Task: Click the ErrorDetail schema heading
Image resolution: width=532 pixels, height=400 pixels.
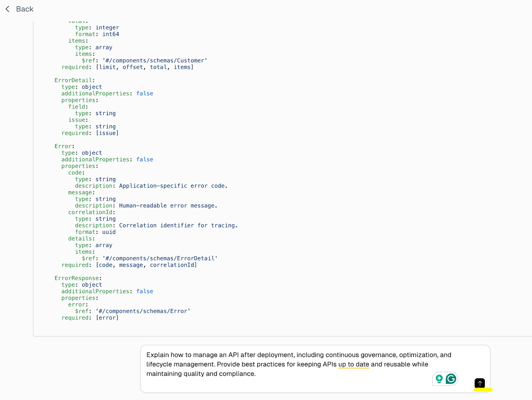Action: (74, 80)
